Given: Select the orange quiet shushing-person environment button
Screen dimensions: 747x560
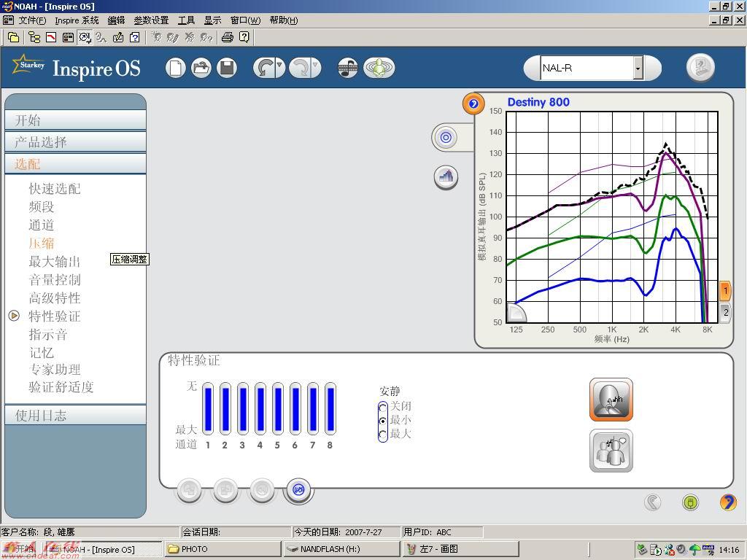Looking at the screenshot, I should tap(611, 400).
